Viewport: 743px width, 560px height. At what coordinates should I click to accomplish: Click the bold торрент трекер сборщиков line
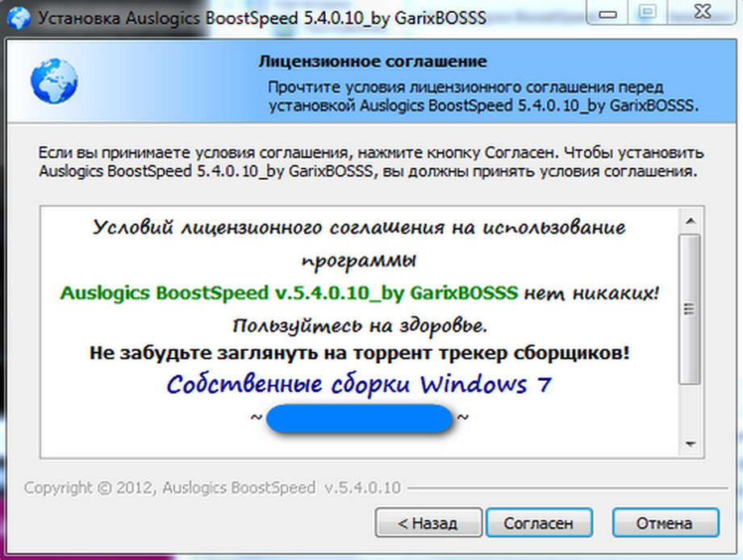pos(360,353)
